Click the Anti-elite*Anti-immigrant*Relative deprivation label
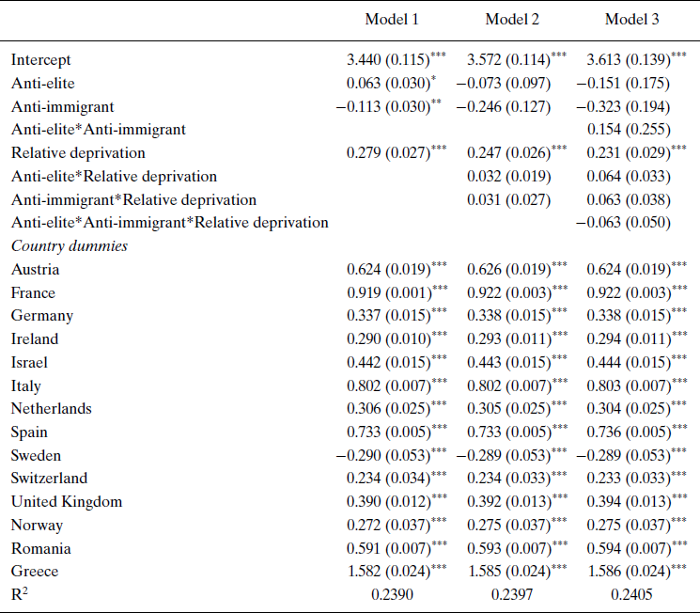The image size is (700, 613). [170, 222]
